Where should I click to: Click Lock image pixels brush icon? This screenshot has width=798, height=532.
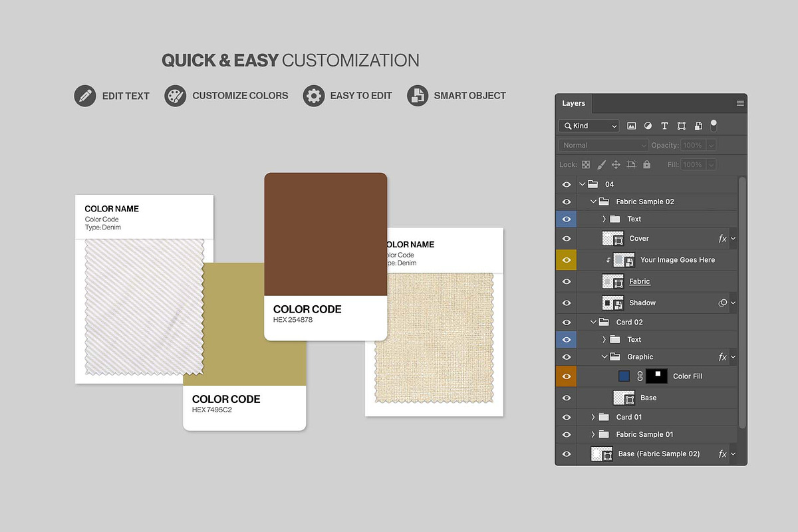pos(601,164)
